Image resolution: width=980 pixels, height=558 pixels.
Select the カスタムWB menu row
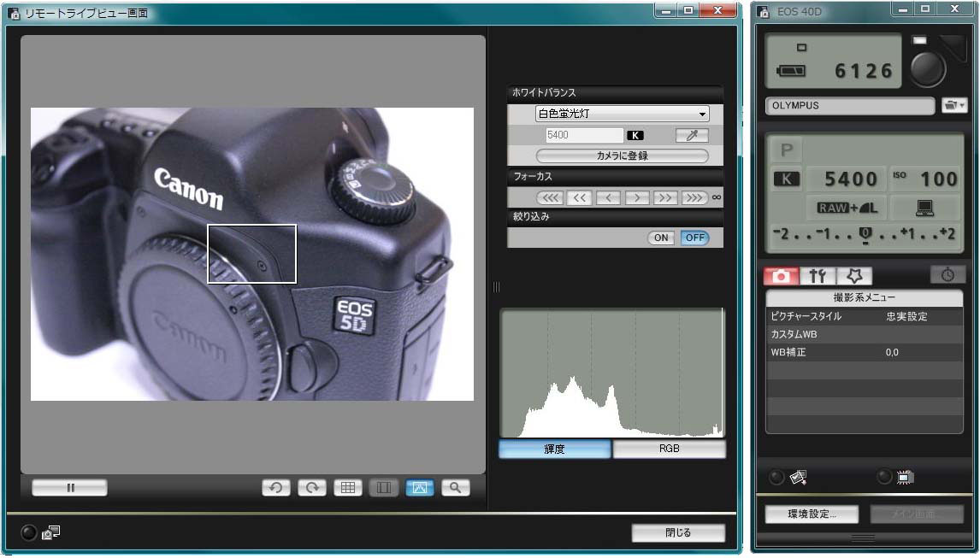(x=865, y=334)
